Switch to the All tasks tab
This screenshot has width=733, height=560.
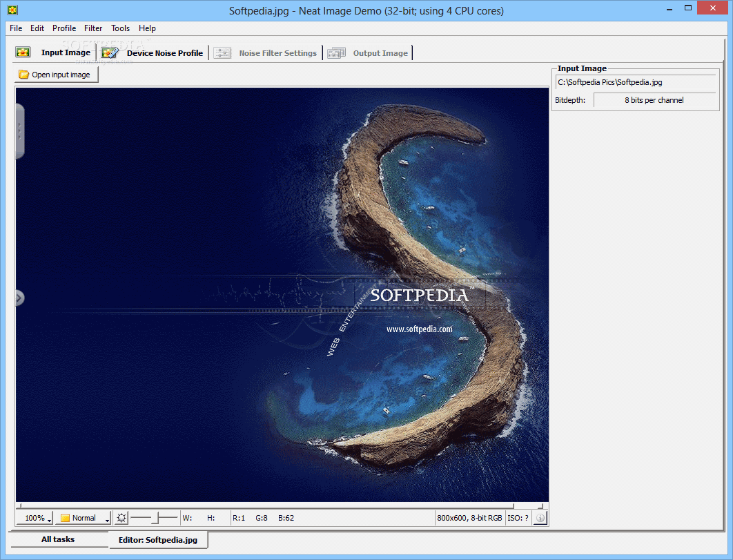point(58,539)
